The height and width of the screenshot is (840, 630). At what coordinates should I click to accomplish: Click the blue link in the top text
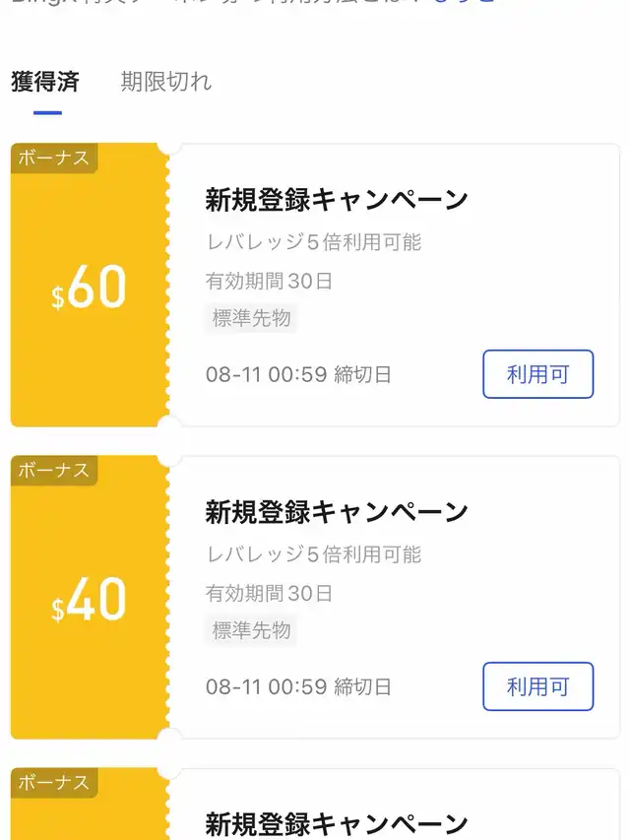click(x=464, y=2)
